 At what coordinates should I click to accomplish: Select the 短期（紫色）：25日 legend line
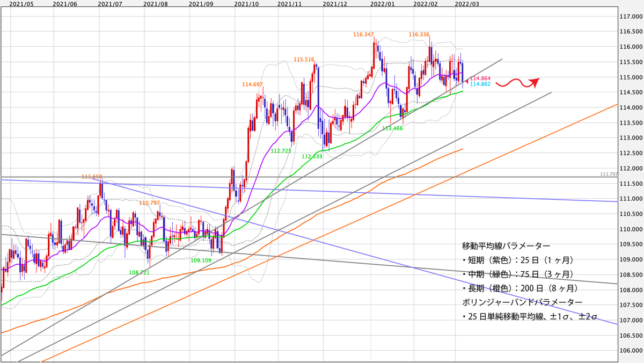point(517,260)
